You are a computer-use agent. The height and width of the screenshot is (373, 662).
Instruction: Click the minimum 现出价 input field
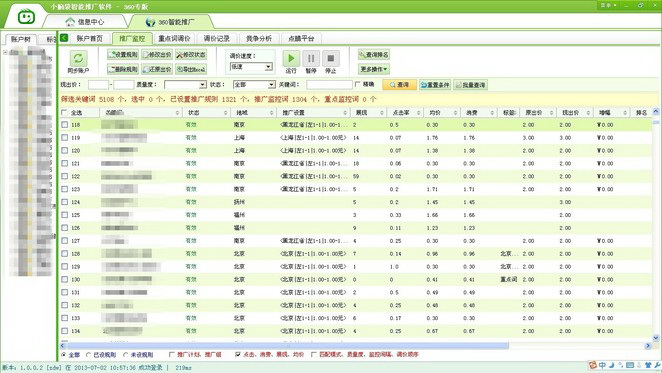[98, 85]
